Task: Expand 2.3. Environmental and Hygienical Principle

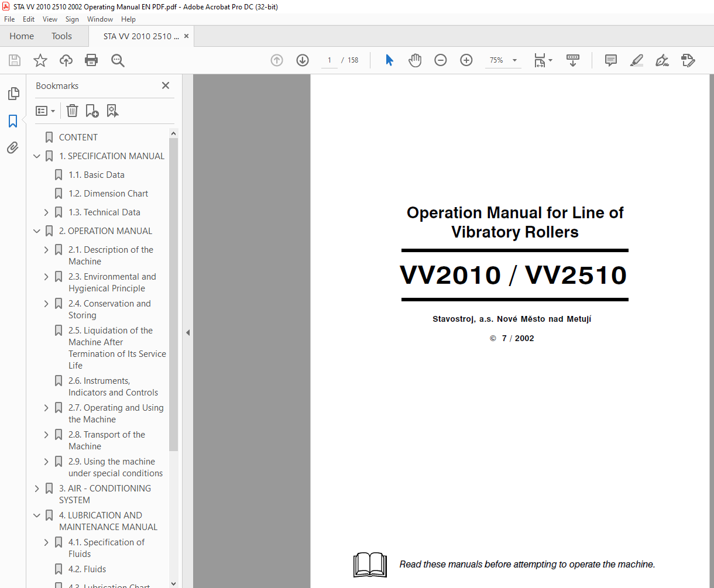Action: (x=46, y=277)
